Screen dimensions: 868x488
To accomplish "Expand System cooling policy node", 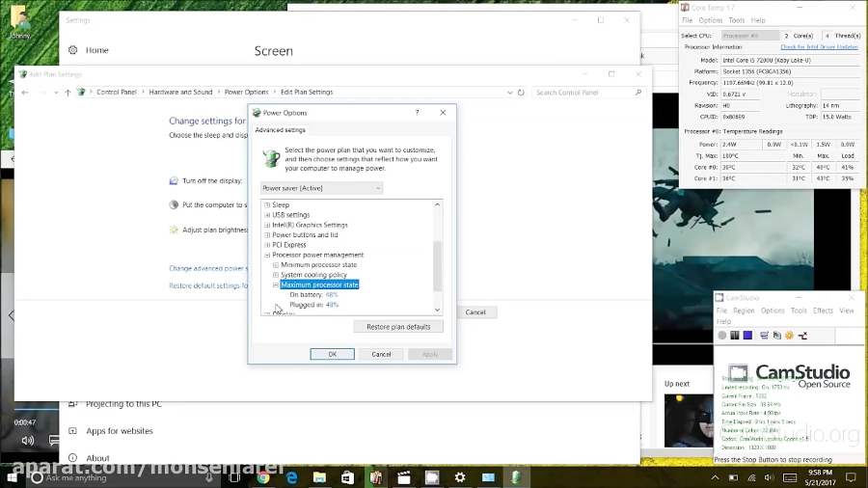I will pos(276,275).
